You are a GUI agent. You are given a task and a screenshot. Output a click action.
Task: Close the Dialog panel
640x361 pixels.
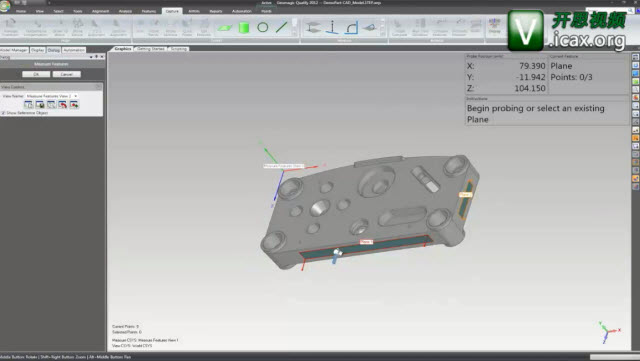[102, 57]
